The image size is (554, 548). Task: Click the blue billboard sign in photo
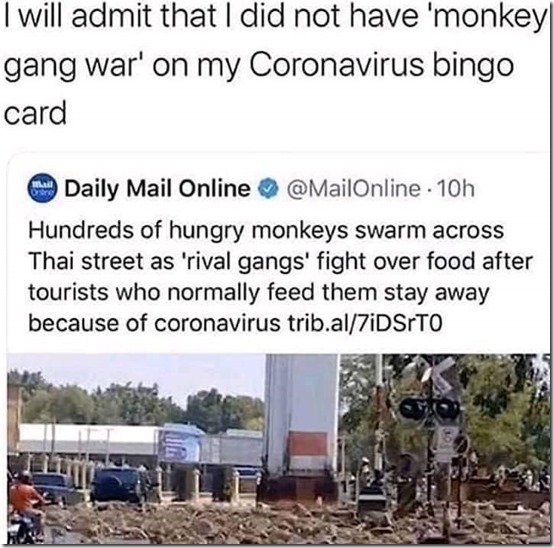(179, 444)
